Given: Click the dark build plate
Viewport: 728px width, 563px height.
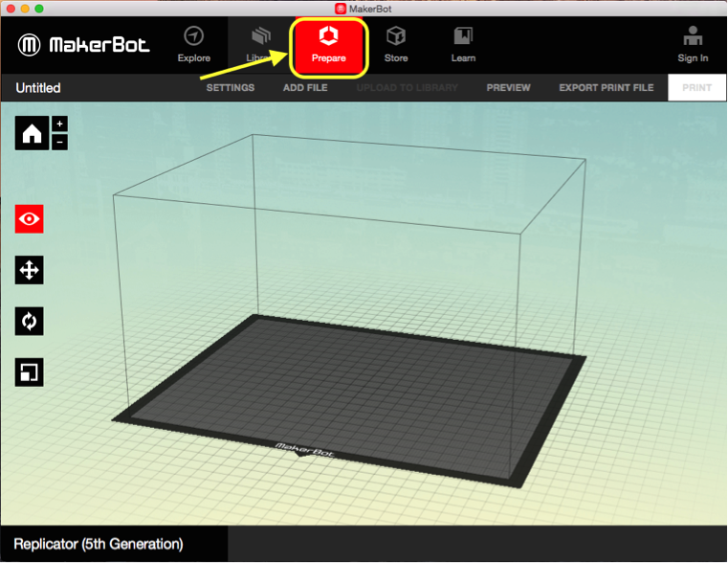Looking at the screenshot, I should tap(348, 399).
